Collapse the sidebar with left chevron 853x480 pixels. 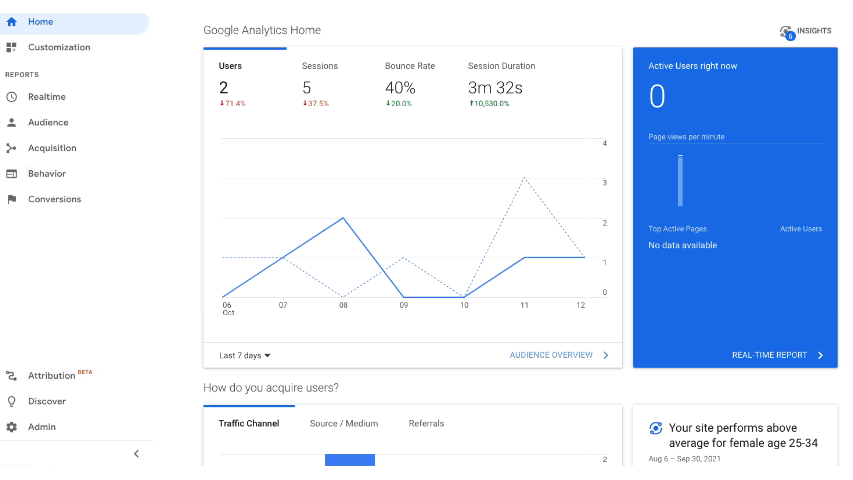click(x=137, y=453)
